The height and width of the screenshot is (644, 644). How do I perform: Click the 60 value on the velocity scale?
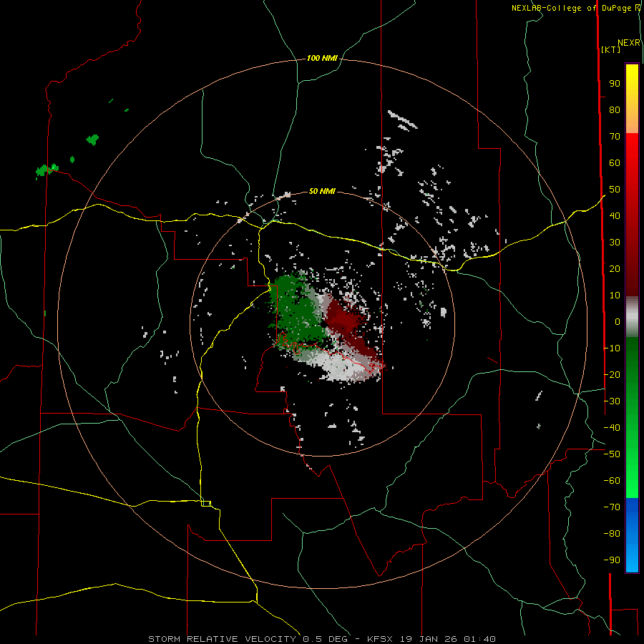[x=615, y=163]
